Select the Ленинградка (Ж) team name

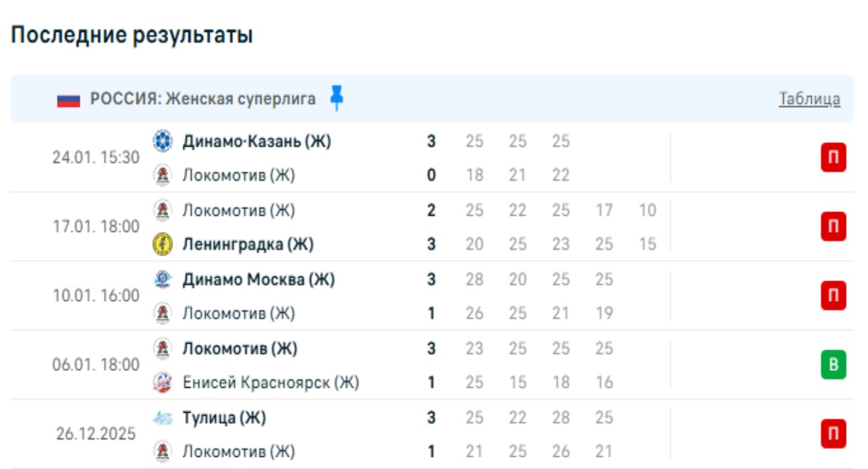pos(248,244)
